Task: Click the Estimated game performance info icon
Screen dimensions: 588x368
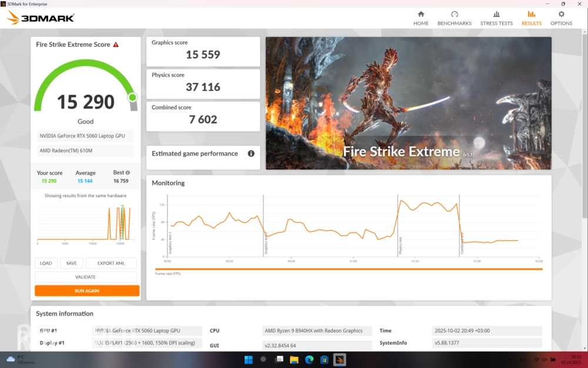Action: coord(251,154)
